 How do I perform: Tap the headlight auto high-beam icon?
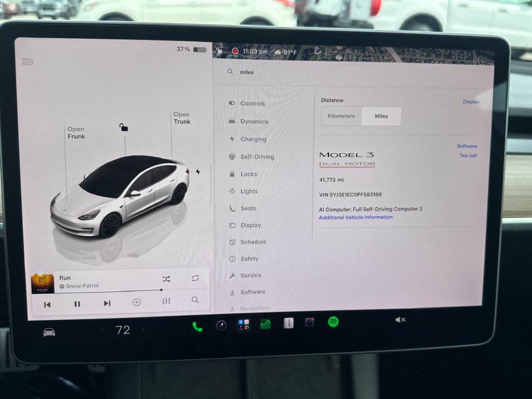[27, 62]
